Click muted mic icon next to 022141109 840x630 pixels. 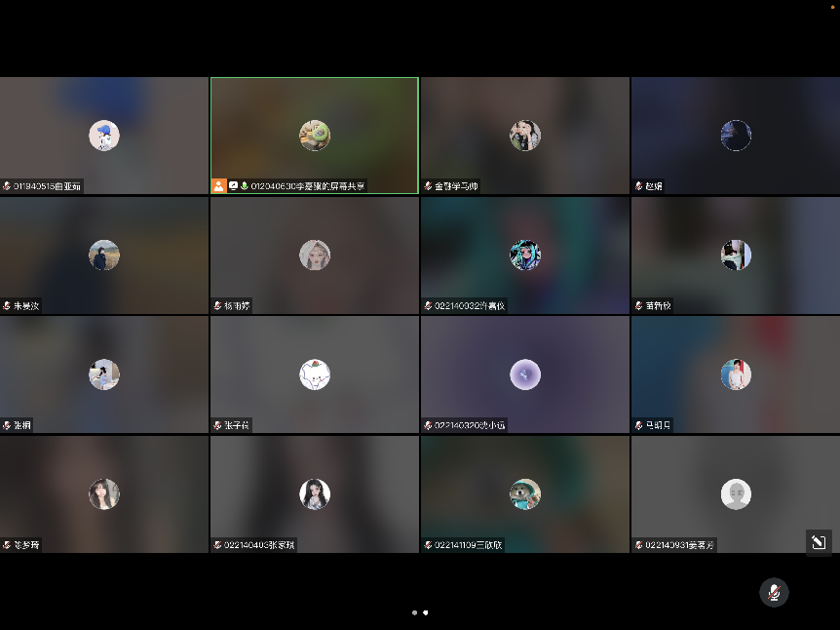[428, 545]
